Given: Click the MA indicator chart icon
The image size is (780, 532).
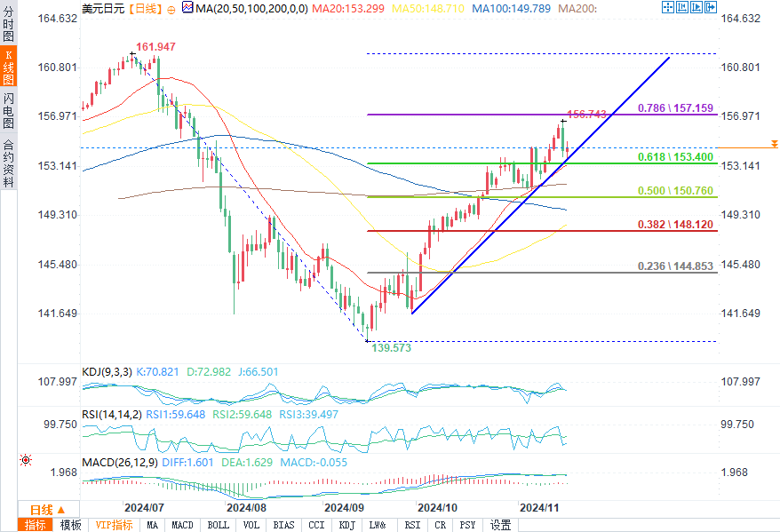Looking at the screenshot, I should coord(187,7).
